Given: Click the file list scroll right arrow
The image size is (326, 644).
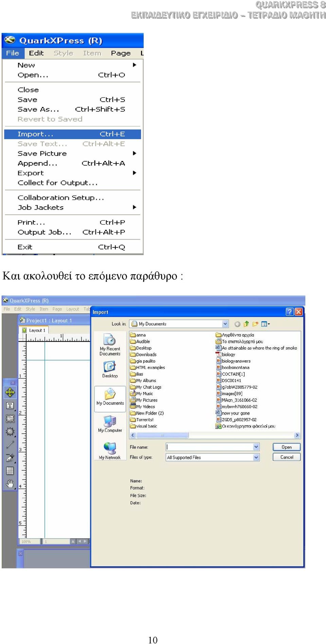Looking at the screenshot, I should coord(297,435).
